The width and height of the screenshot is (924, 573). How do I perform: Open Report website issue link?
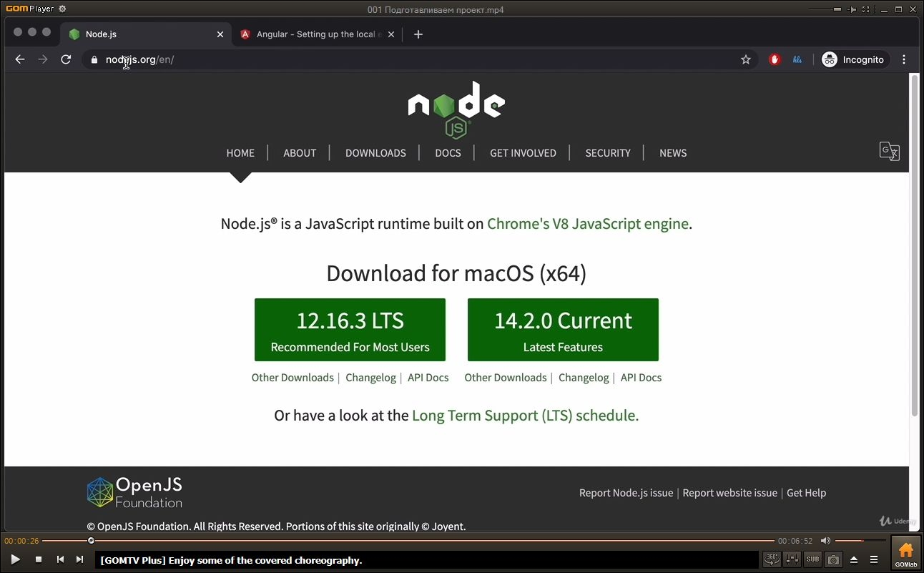[729, 493]
